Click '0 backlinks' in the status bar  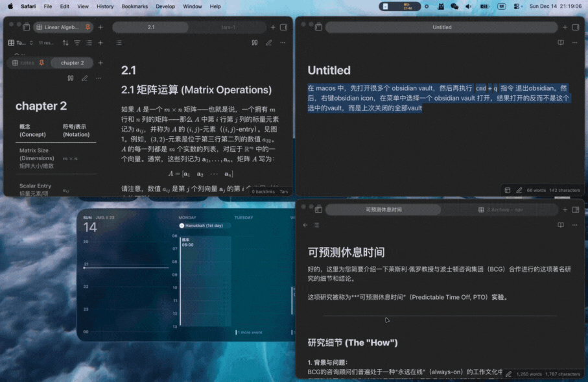[x=262, y=191]
